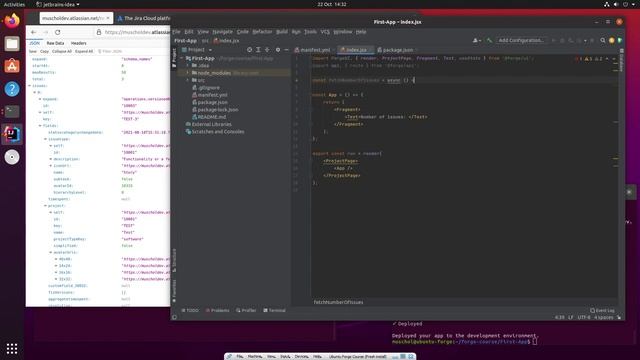Open the Terminal tool window

(x=275, y=311)
